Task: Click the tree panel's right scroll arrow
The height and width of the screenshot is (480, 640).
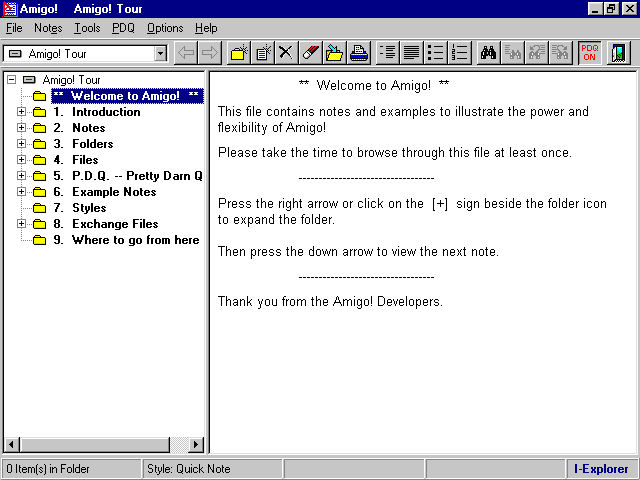Action: coord(196,445)
